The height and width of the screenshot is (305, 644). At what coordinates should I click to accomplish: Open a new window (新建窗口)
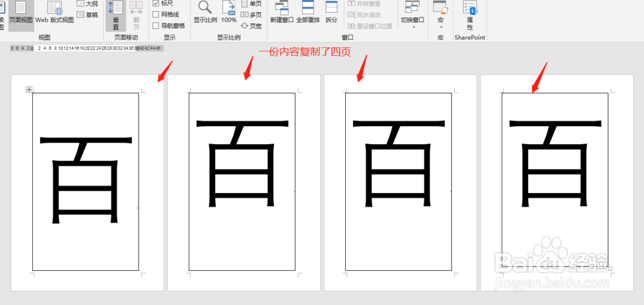(x=282, y=13)
